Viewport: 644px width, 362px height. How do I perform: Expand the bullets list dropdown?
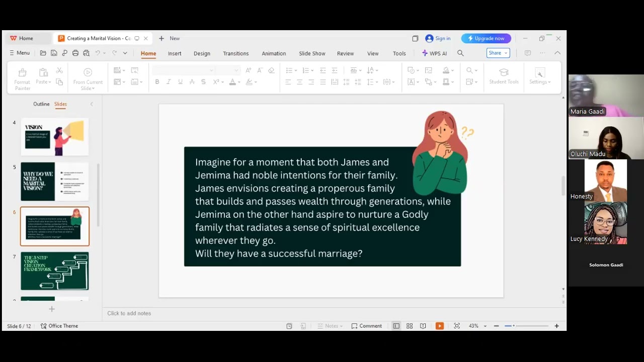pyautogui.click(x=296, y=70)
